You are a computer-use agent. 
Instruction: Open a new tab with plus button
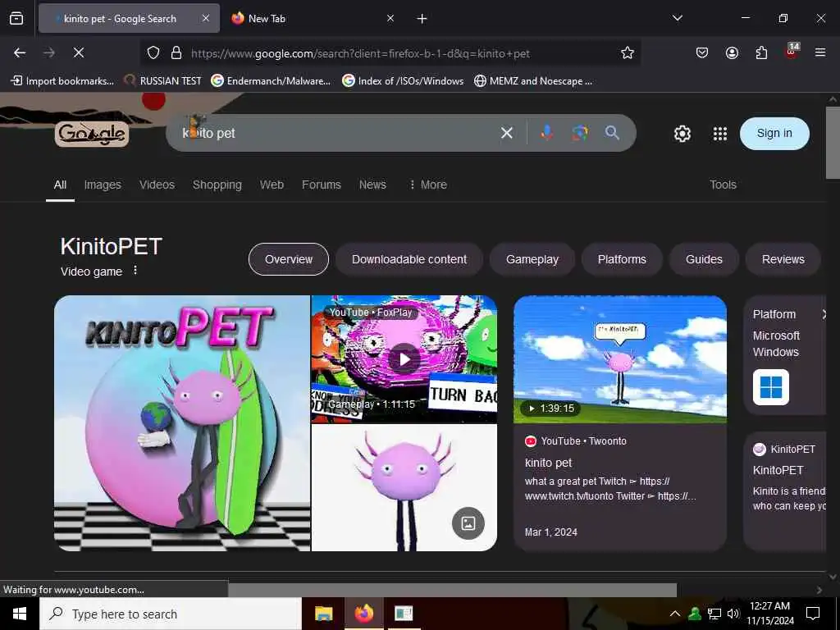[x=422, y=19]
